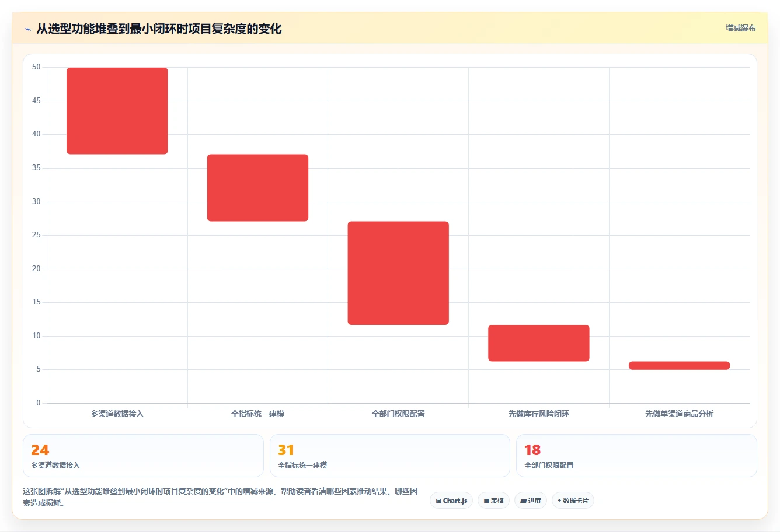Click the y-axis value 0
This screenshot has height=532, width=780.
(x=39, y=403)
